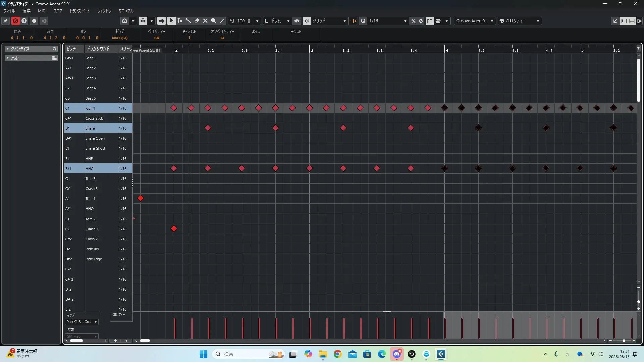Select the Line draw tool

click(x=222, y=21)
